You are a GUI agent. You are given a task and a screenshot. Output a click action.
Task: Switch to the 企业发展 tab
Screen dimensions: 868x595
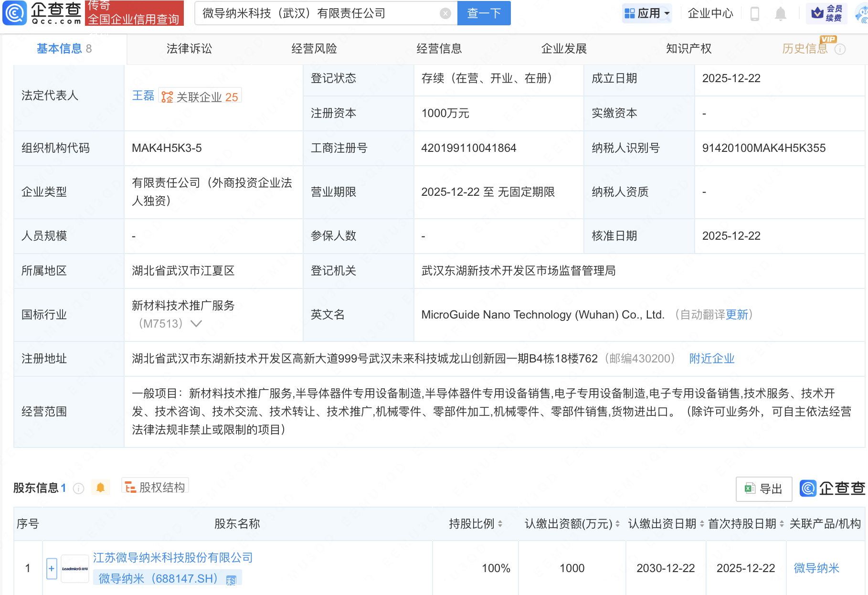(564, 48)
